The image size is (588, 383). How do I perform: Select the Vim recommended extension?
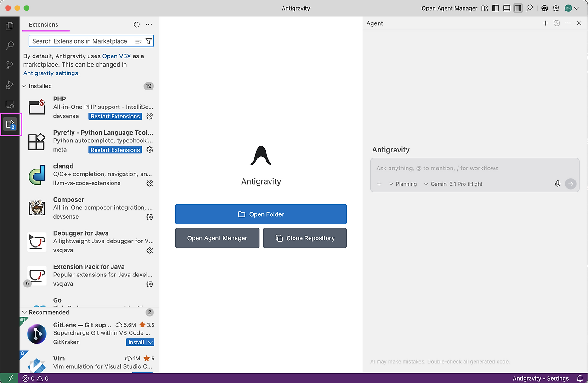coord(90,363)
